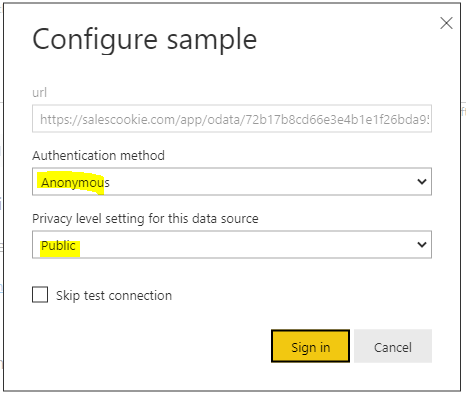466x397 pixels.
Task: Click the chevron on Privacy level dropdown
Action: (422, 245)
